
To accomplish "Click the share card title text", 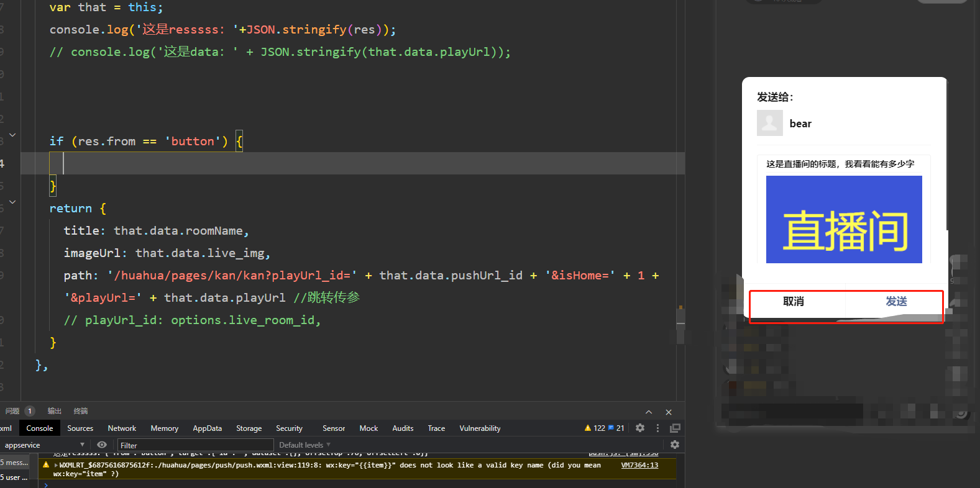I will (x=840, y=164).
